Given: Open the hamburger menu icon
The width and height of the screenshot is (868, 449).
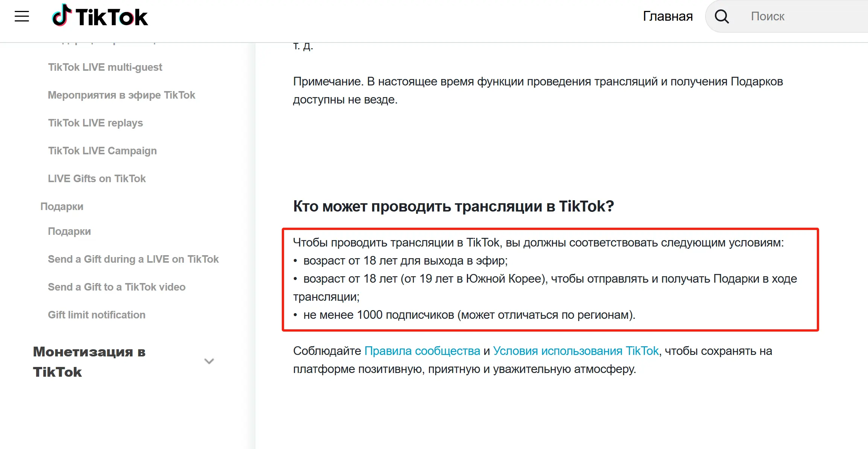Looking at the screenshot, I should pos(22,17).
